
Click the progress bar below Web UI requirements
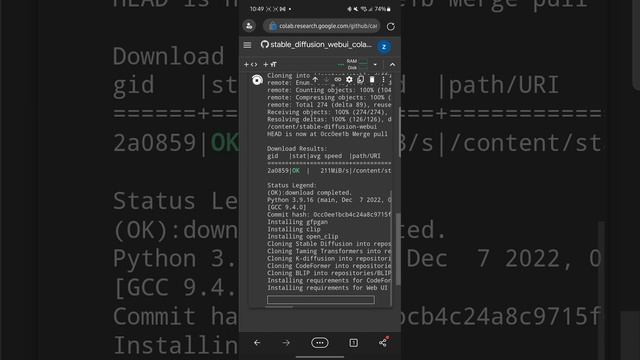321,300
